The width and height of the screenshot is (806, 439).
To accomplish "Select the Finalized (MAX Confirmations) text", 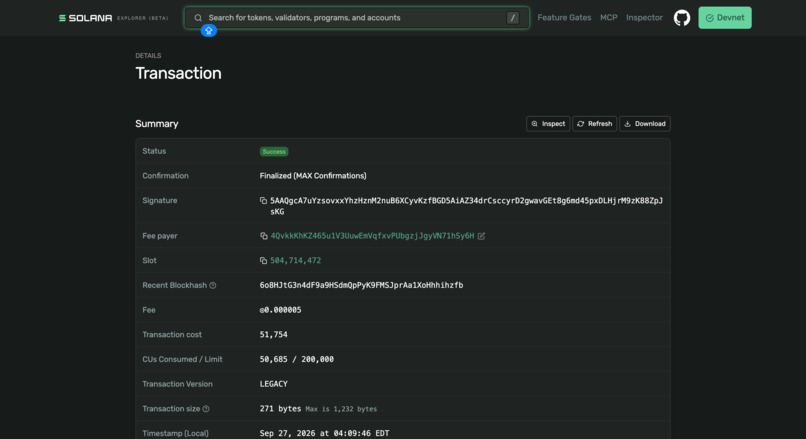I will (313, 176).
